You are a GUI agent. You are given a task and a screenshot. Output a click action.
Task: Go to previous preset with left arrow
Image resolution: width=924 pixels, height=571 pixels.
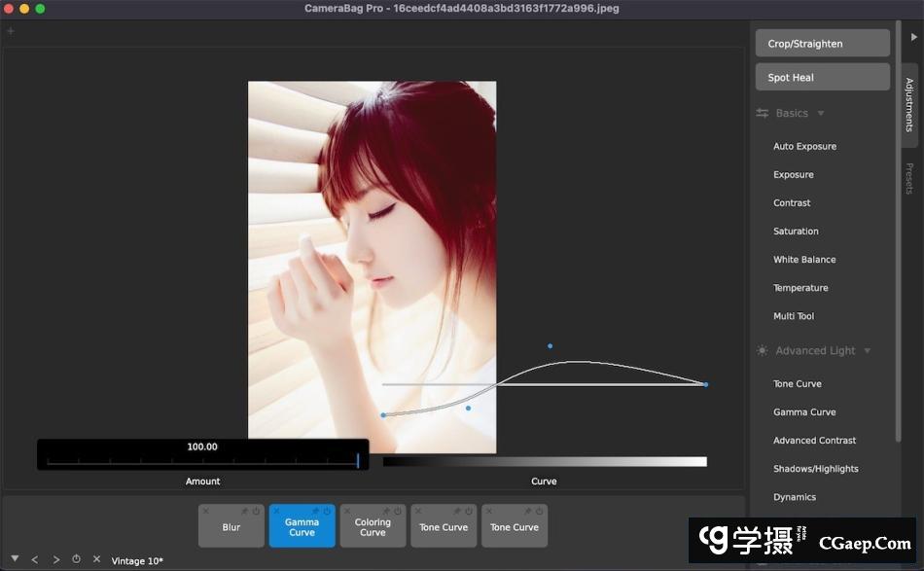35,559
